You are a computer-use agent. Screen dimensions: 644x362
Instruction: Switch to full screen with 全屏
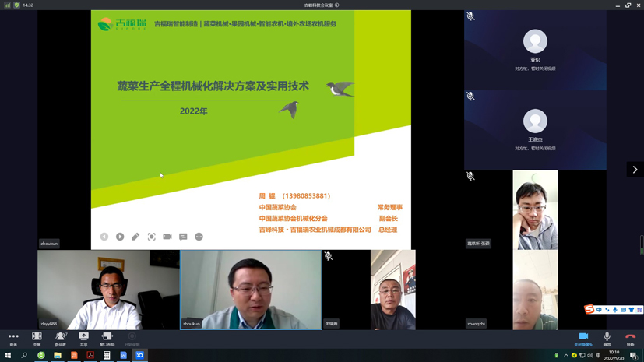37,339
